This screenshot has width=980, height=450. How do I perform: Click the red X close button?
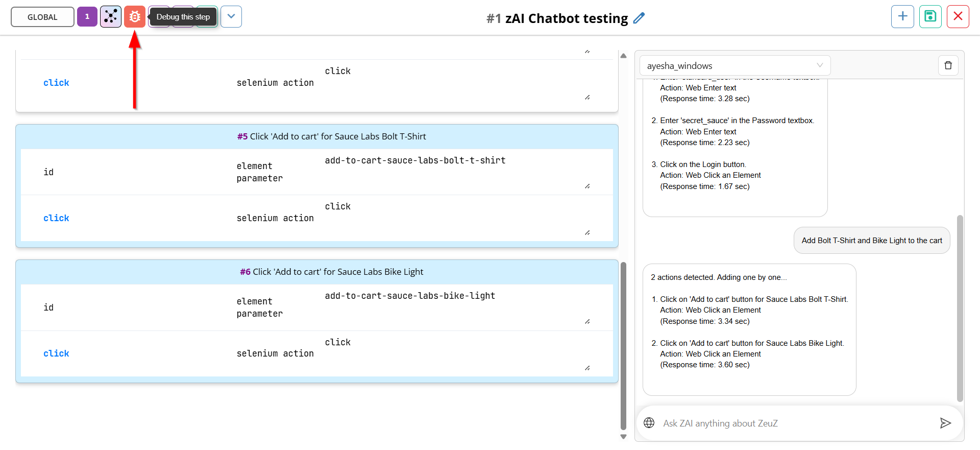pos(958,16)
